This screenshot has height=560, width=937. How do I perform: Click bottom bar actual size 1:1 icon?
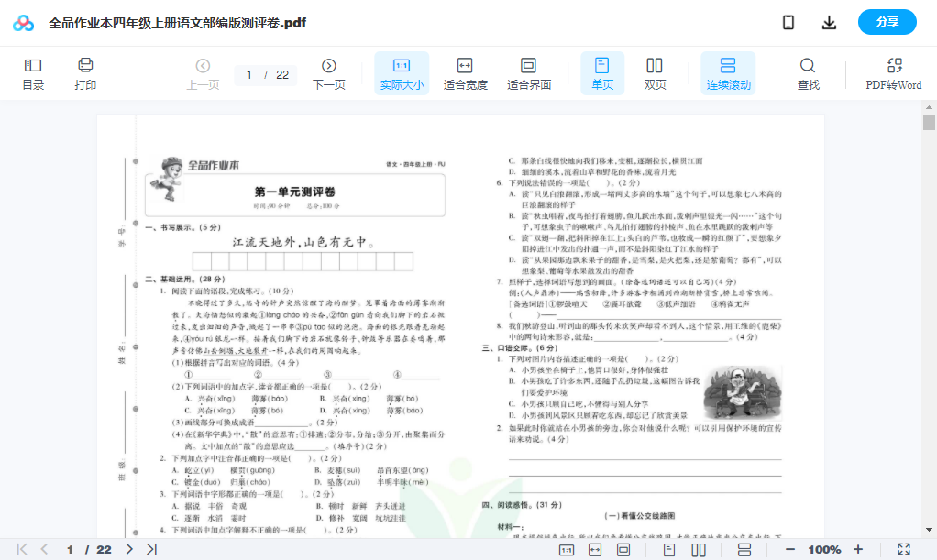567,550
